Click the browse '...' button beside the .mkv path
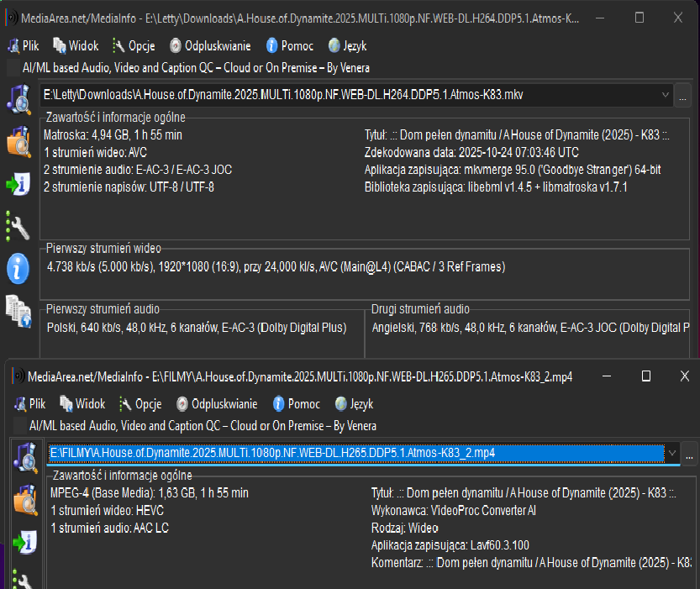The image size is (700, 589). [x=682, y=95]
